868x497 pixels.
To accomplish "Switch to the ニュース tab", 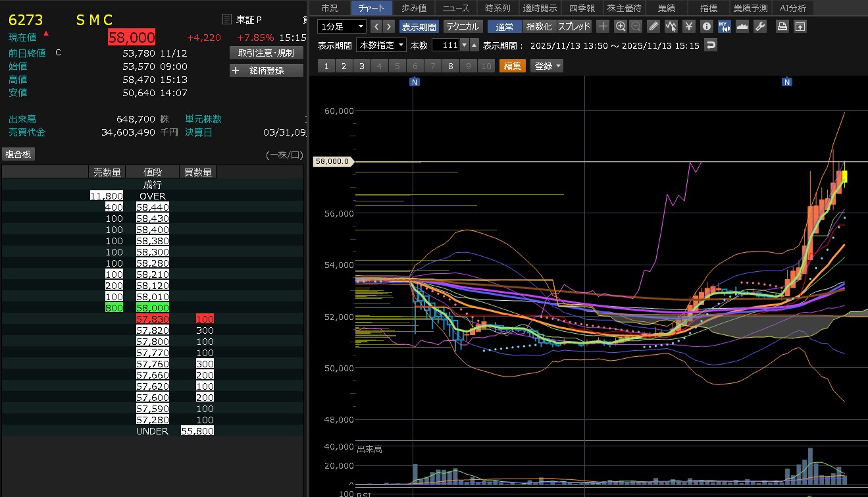I will click(456, 8).
